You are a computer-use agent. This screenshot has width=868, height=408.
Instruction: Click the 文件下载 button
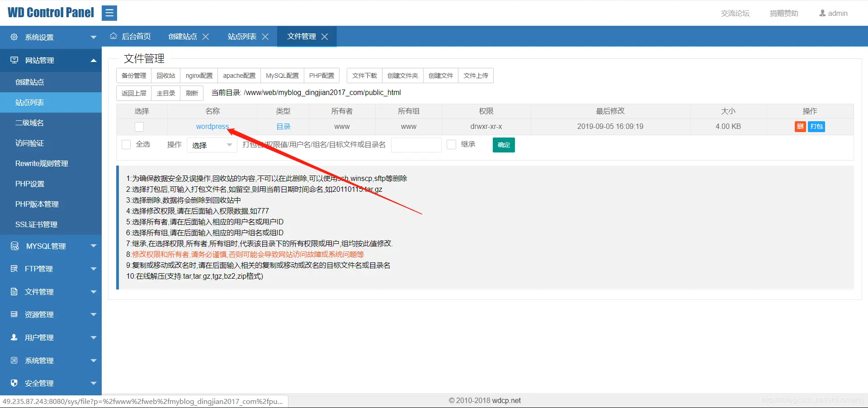364,76
